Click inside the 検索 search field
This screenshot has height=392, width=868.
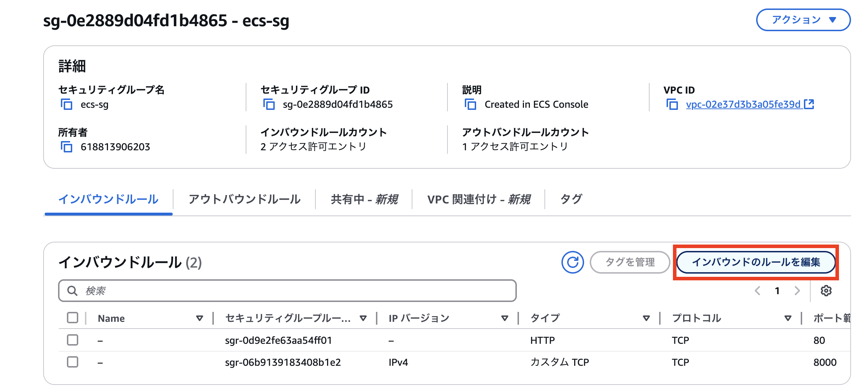pyautogui.click(x=248, y=291)
